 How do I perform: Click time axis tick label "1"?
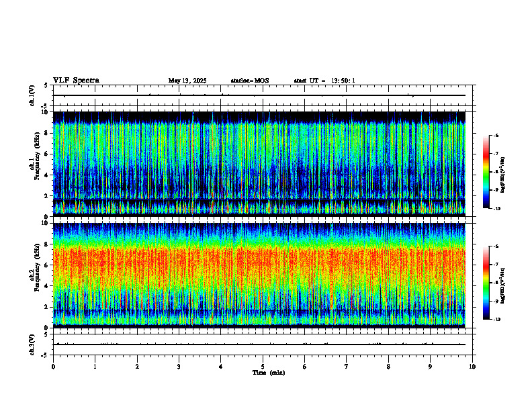pos(95,367)
